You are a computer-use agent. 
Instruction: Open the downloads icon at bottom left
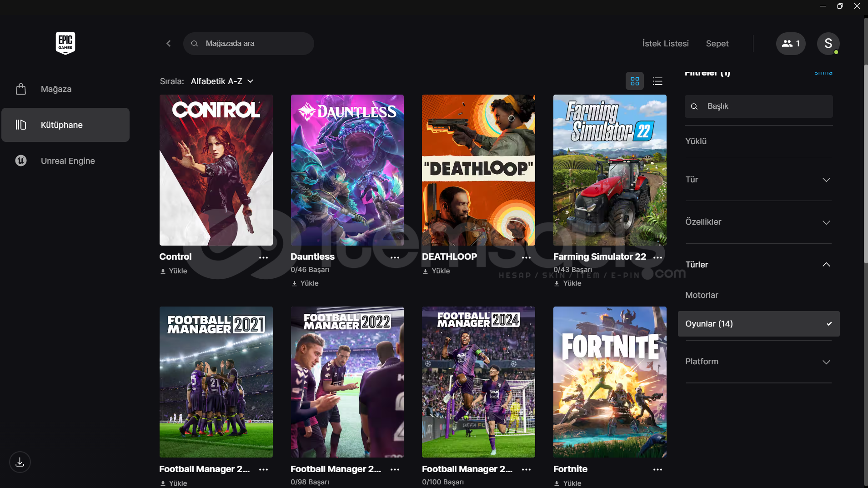click(x=20, y=462)
